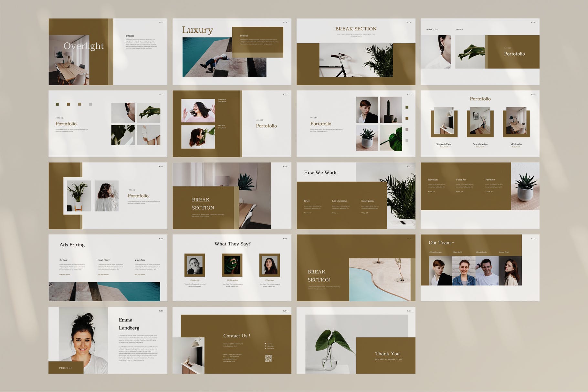Select the How We Work title
Screen dimensions: 588x392
[320, 172]
